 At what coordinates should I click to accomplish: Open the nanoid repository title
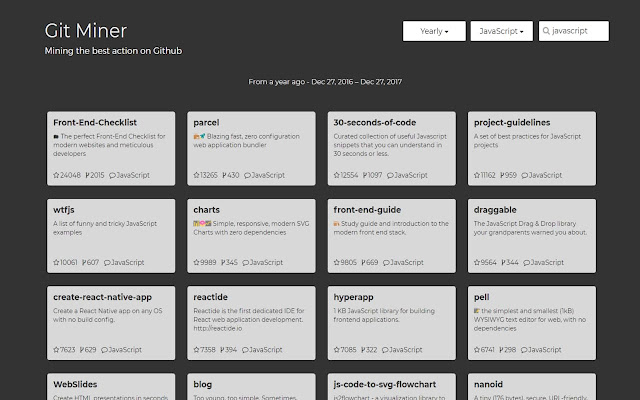488,384
